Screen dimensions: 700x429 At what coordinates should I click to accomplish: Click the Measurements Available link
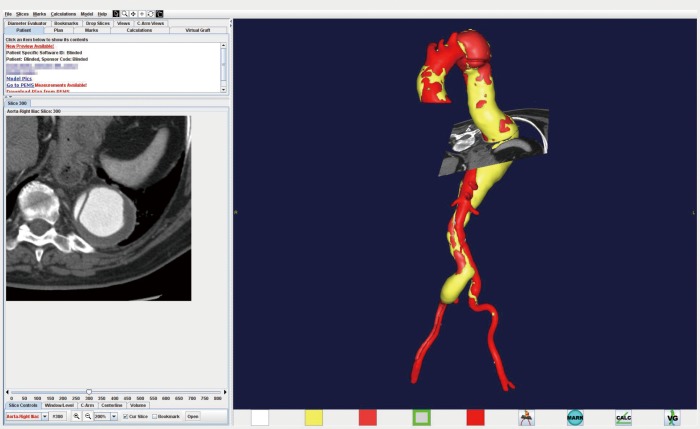tap(61, 85)
